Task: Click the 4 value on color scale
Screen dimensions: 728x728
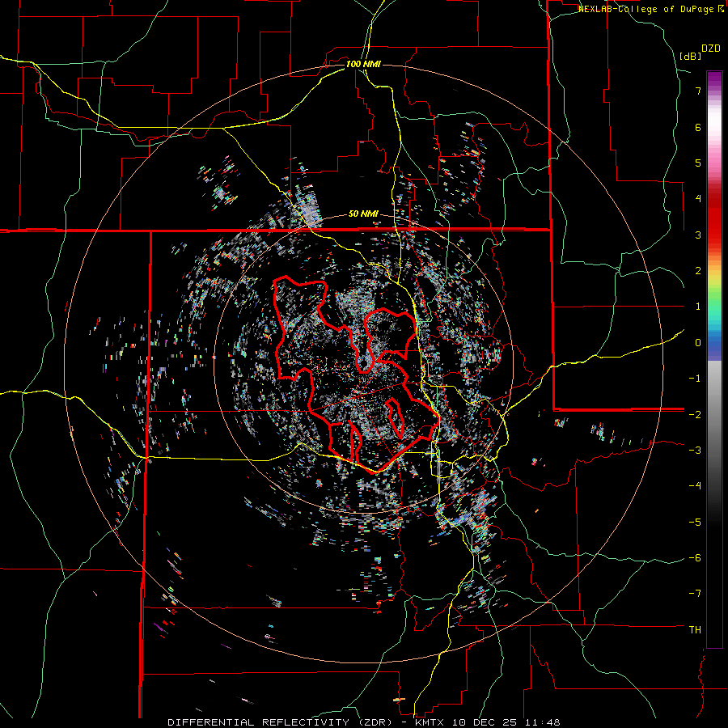Action: 698,199
